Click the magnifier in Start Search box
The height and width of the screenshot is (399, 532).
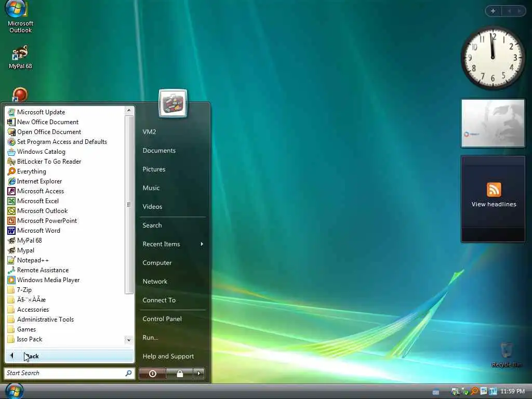point(128,373)
